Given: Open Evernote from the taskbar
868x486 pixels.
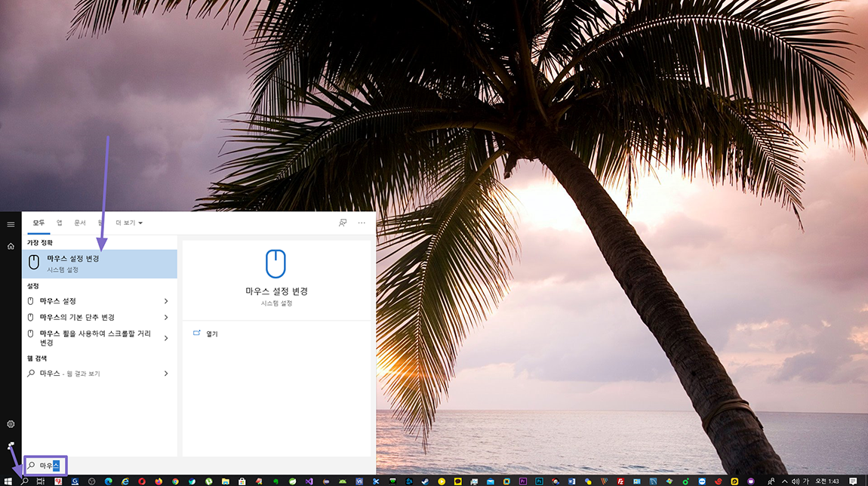Looking at the screenshot, I should (x=275, y=481).
